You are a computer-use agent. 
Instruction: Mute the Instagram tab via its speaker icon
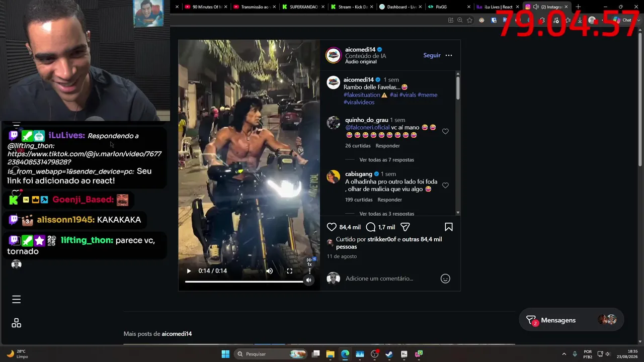click(x=536, y=7)
